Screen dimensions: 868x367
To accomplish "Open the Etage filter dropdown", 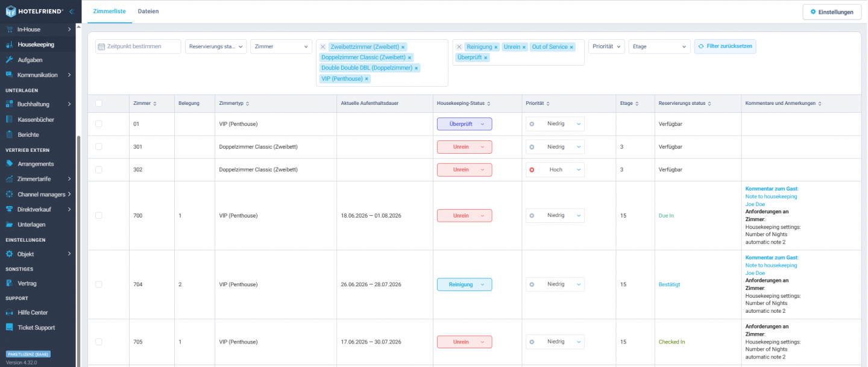I will [659, 46].
